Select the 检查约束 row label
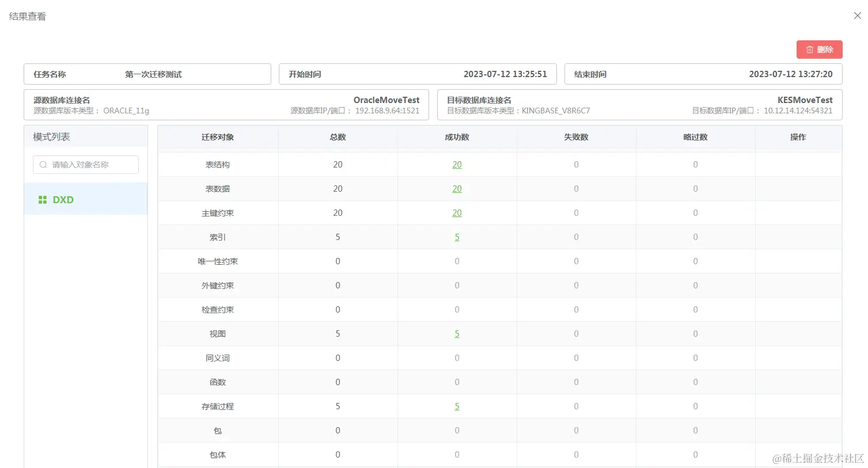The width and height of the screenshot is (868, 468). pyautogui.click(x=218, y=310)
